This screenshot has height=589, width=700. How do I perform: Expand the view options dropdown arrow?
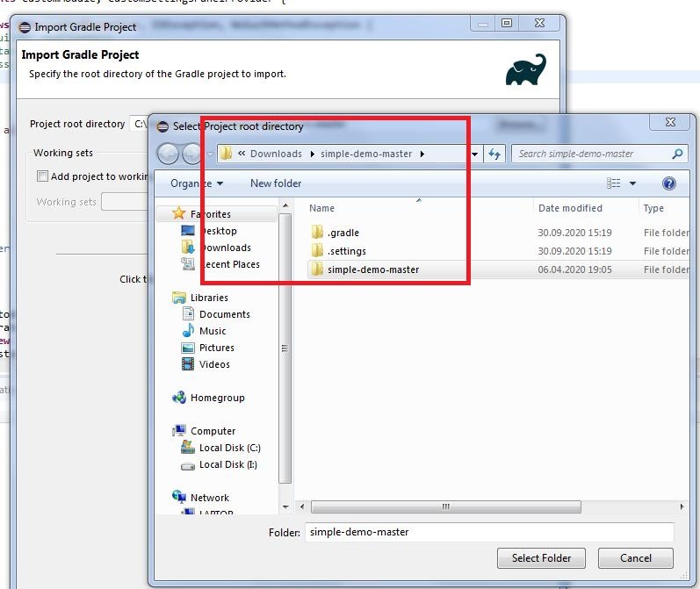pos(632,183)
